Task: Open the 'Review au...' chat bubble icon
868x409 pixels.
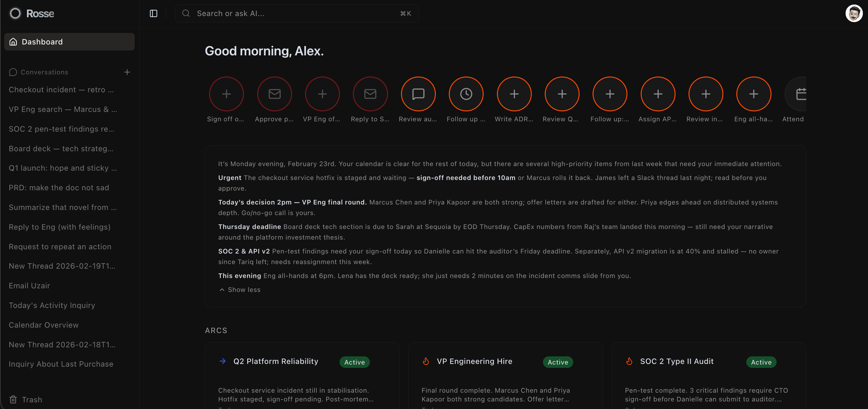Action: [418, 94]
